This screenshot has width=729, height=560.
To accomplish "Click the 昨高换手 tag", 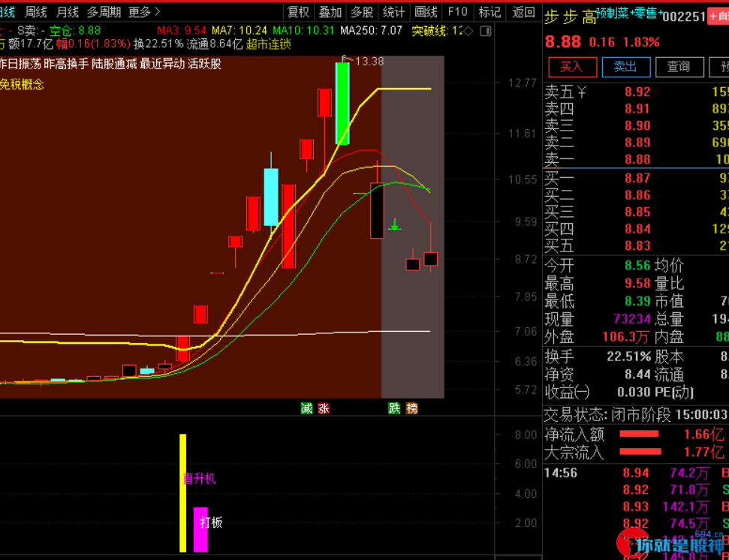I will [66, 64].
